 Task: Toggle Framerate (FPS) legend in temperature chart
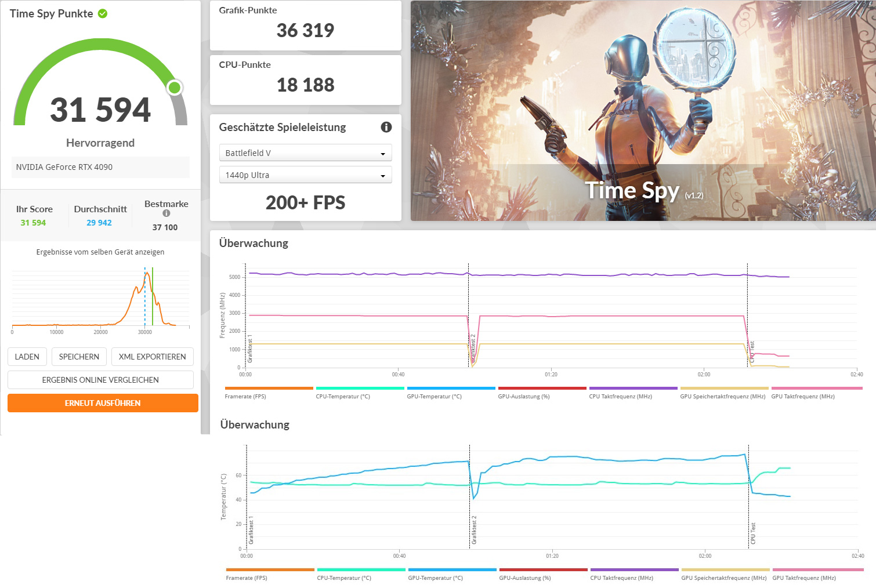tap(270, 574)
